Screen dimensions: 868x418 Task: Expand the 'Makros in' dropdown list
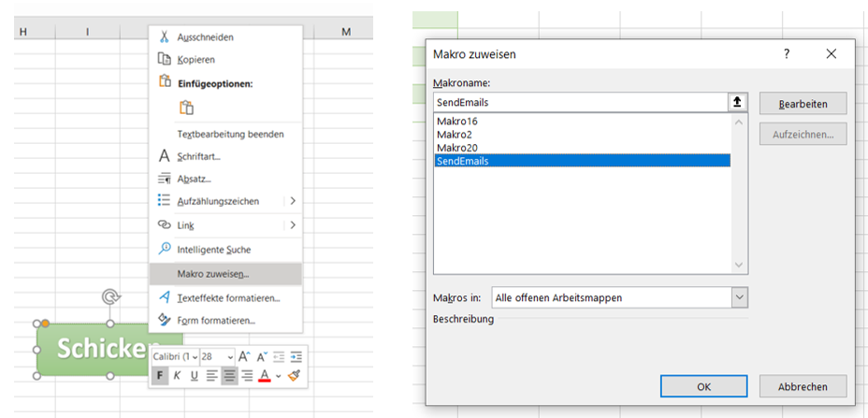tap(740, 297)
